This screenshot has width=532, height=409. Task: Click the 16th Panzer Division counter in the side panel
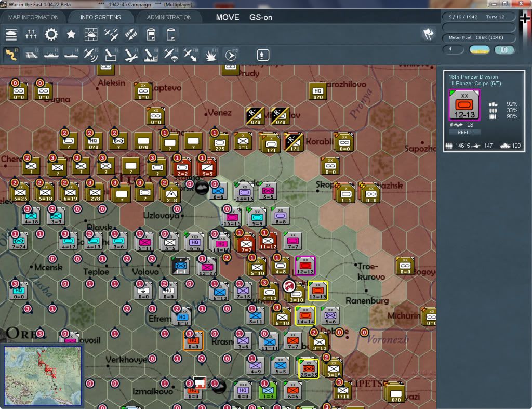(x=464, y=105)
